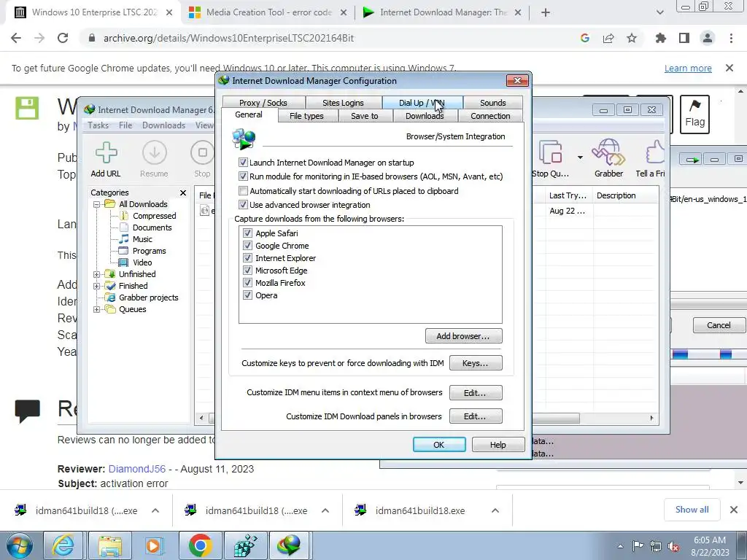This screenshot has width=747, height=560.
Task: Show hidden system tray icons arrow
Action: tap(620, 546)
